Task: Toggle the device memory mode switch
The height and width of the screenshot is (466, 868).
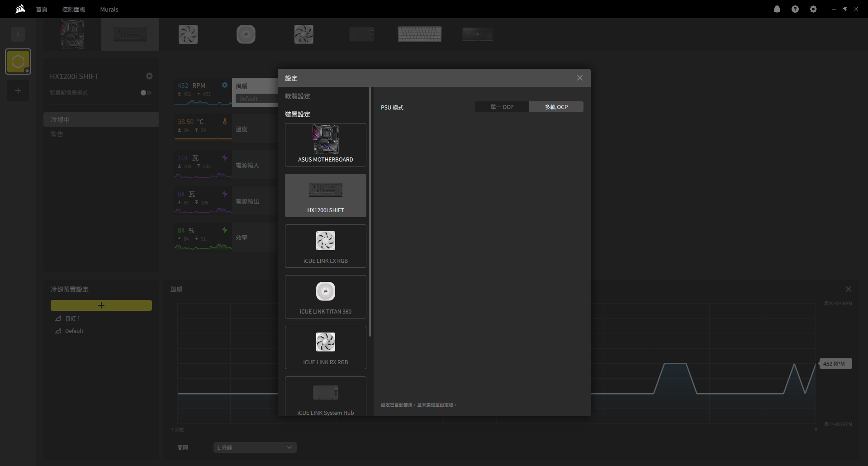Action: [146, 93]
